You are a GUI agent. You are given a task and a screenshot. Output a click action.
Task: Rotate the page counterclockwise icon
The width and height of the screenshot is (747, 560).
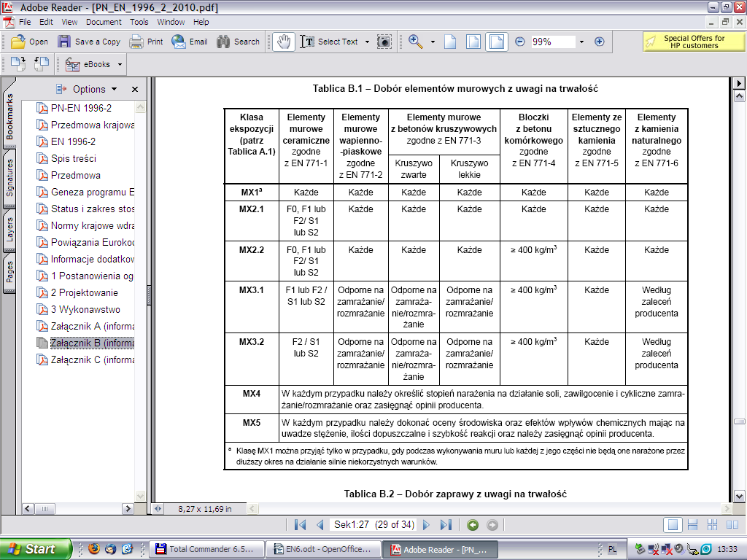point(42,64)
